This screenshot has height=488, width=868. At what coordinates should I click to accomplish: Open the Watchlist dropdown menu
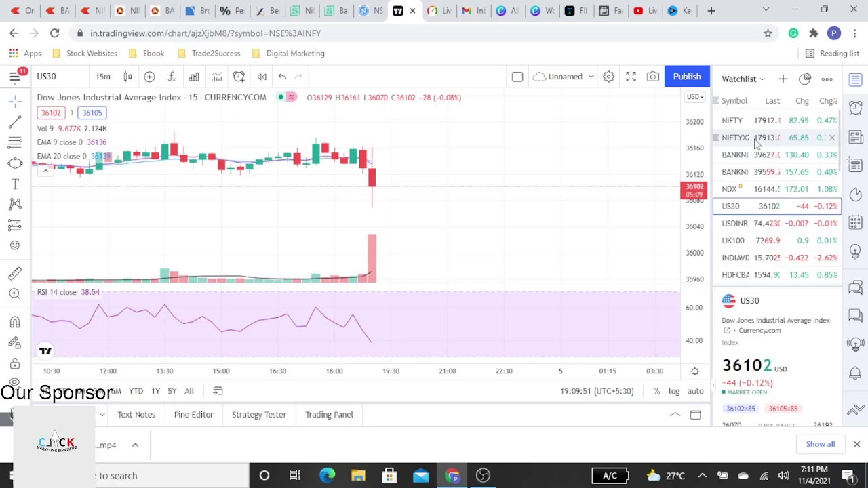point(743,79)
